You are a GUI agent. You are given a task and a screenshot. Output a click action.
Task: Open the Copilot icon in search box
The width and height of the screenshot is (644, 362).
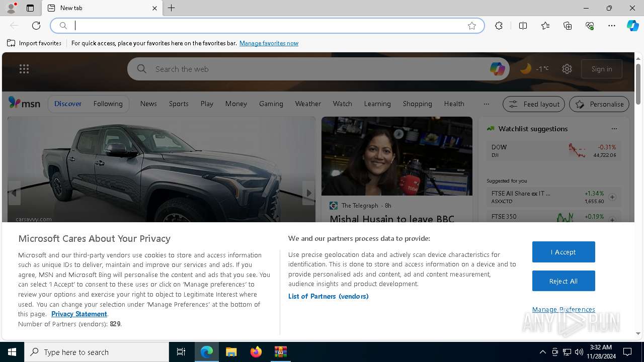click(497, 69)
